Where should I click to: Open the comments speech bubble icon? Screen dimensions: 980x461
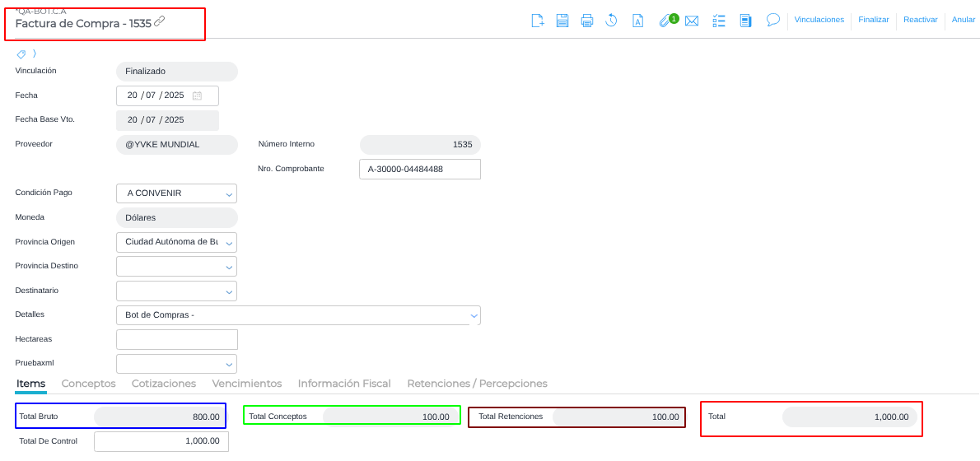point(772,20)
